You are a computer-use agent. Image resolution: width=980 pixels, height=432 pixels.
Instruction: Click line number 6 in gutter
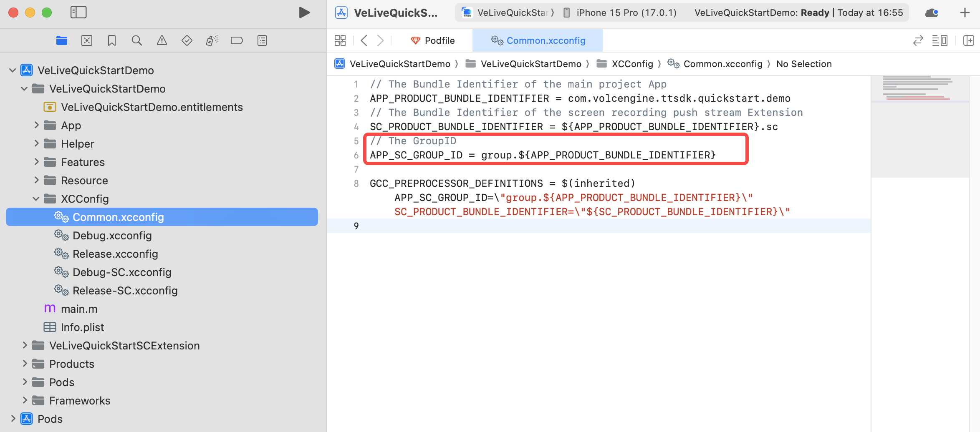coord(356,156)
